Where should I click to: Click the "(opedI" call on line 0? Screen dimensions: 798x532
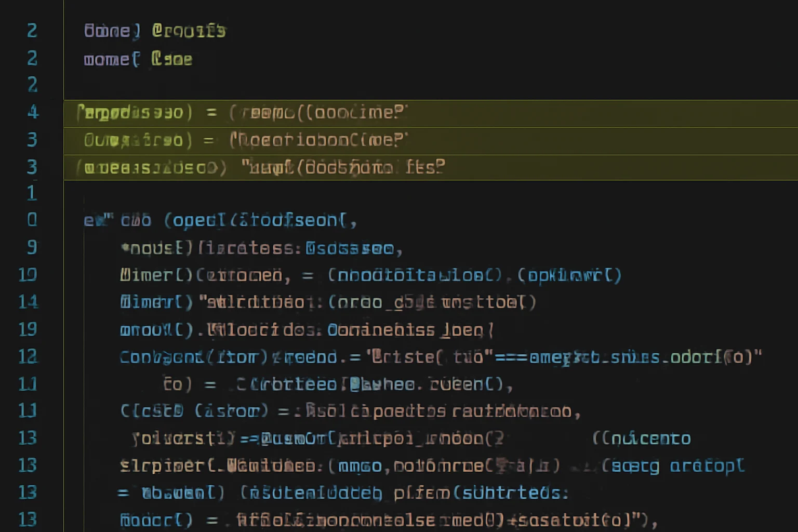[195, 221]
